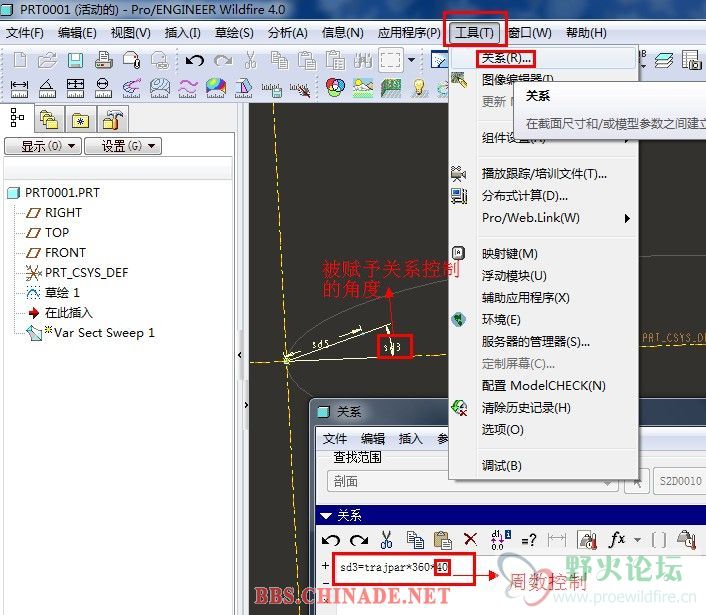Open the 分析(A) menu

click(288, 33)
